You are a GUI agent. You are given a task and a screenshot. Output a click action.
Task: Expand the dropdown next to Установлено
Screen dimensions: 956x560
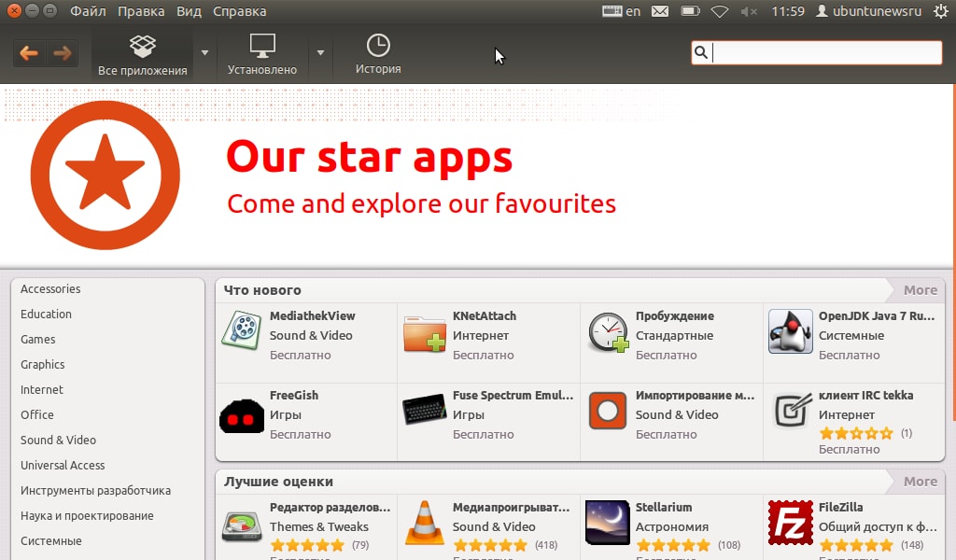320,53
